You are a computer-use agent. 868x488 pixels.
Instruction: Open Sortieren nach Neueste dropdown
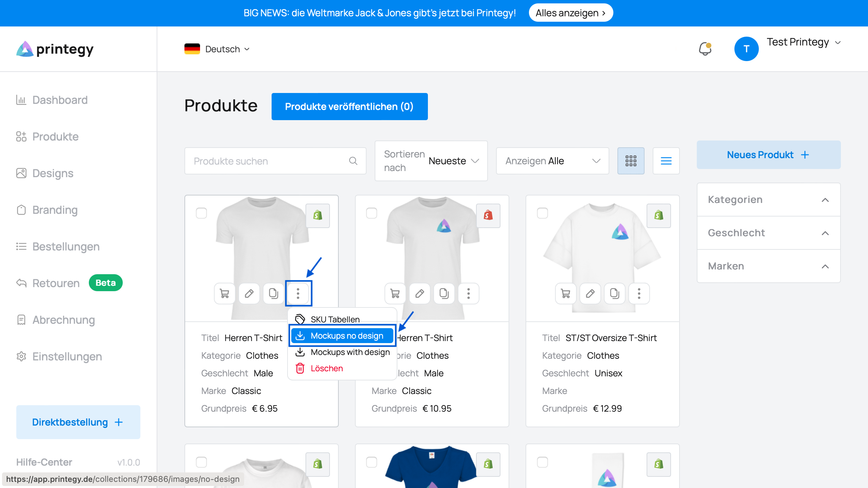click(431, 161)
